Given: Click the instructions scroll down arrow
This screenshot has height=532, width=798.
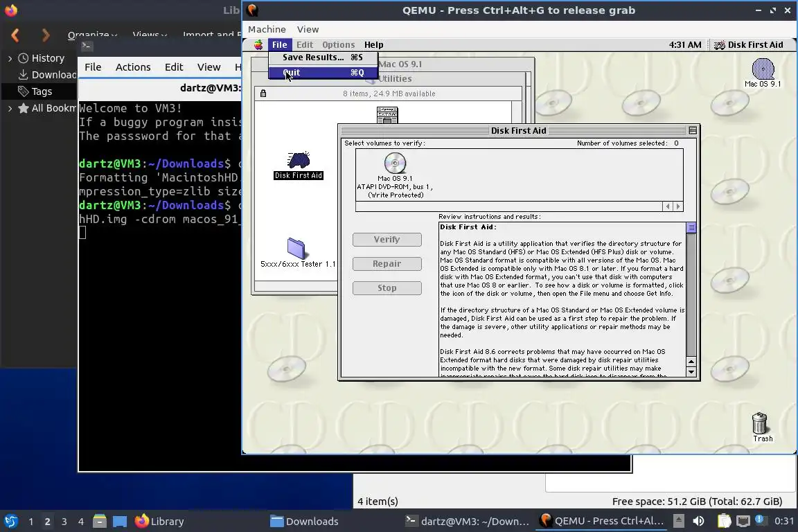Looking at the screenshot, I should click(691, 372).
